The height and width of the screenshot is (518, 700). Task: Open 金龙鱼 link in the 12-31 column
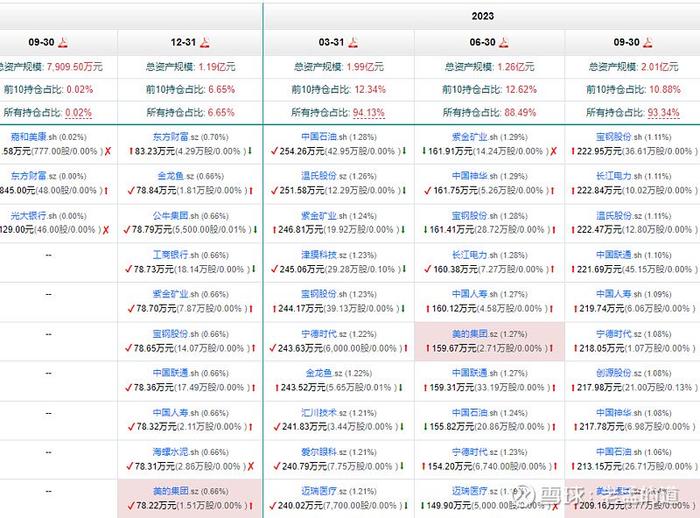coord(171,176)
